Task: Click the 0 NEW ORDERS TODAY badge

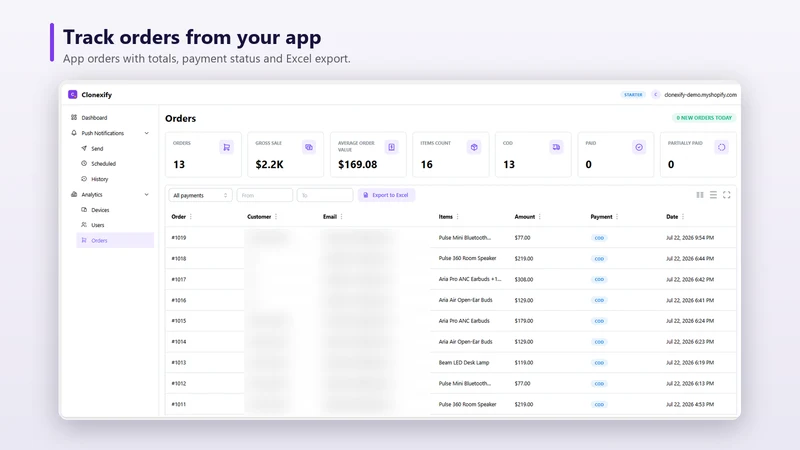Action: click(704, 118)
